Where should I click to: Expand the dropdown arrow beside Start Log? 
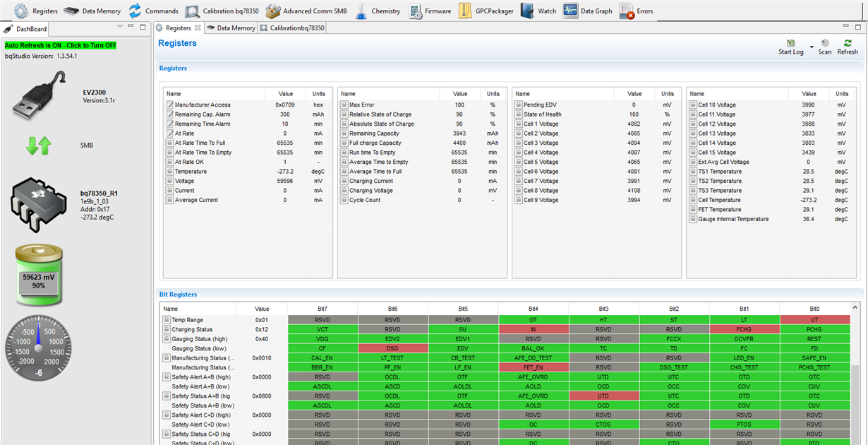(x=812, y=49)
